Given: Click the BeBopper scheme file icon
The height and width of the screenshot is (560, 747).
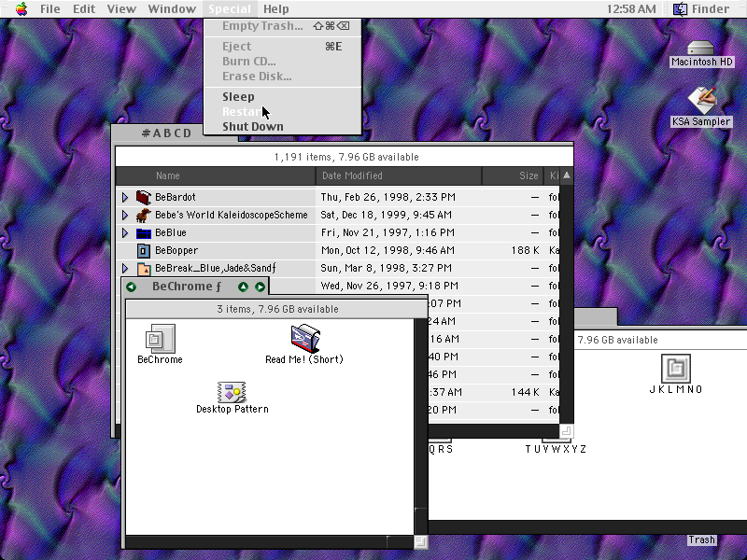Looking at the screenshot, I should click(x=144, y=250).
